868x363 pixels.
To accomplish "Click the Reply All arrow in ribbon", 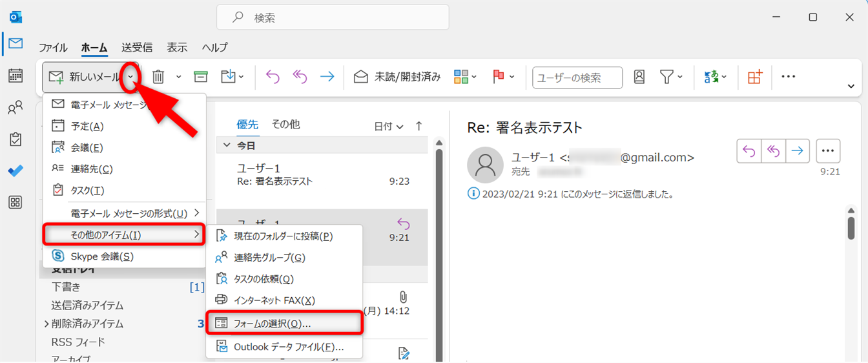I will [300, 77].
